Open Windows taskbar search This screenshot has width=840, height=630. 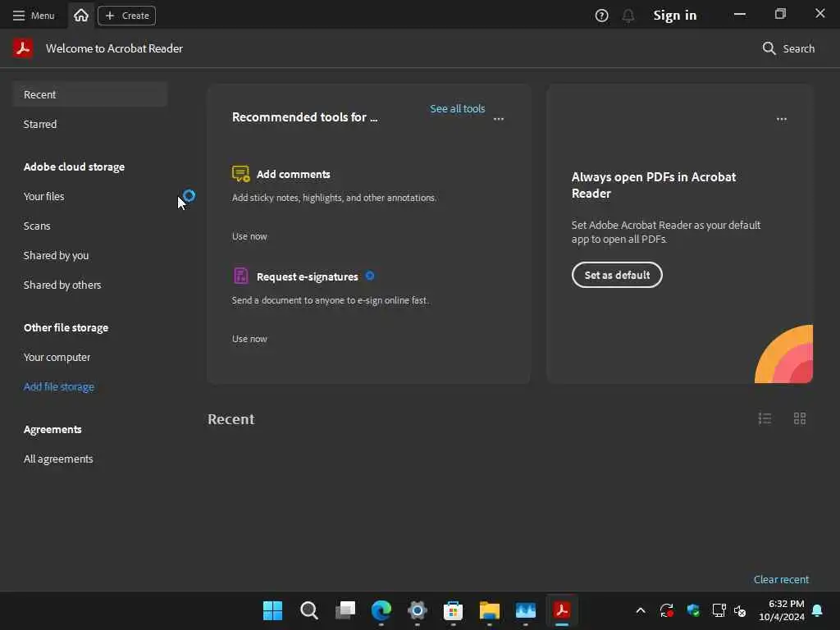[x=309, y=610]
